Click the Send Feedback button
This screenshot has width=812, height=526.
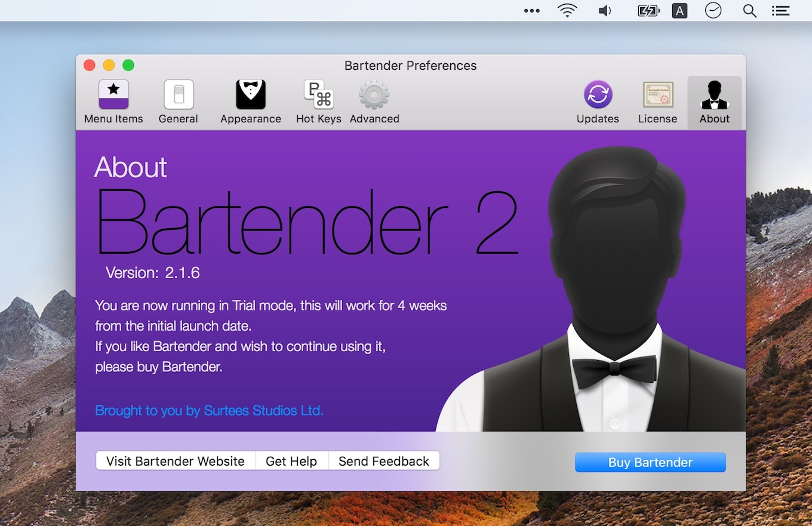[383, 461]
